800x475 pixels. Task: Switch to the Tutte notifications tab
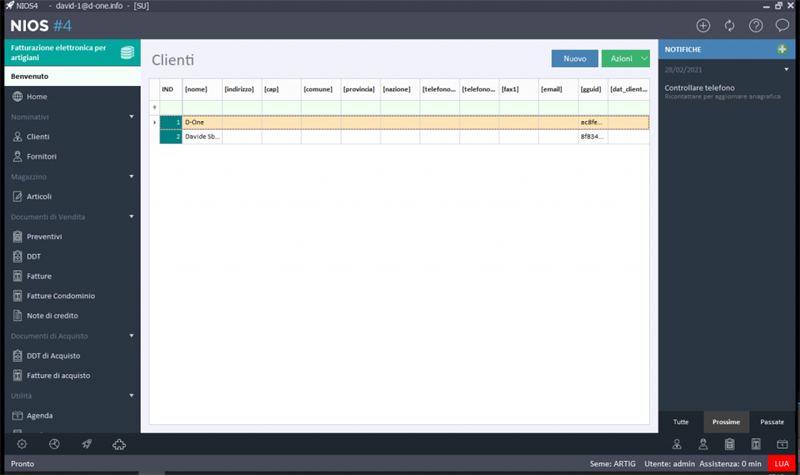click(x=681, y=422)
